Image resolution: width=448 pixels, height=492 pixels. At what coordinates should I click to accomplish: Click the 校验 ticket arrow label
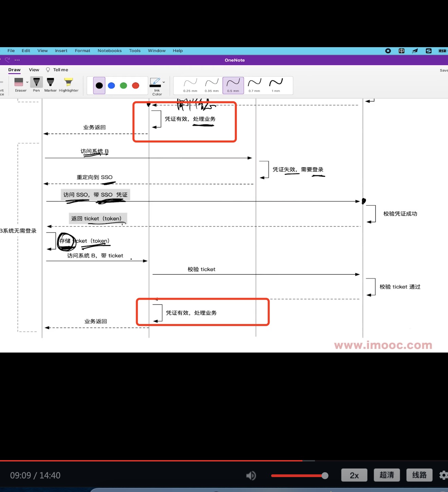click(x=202, y=269)
